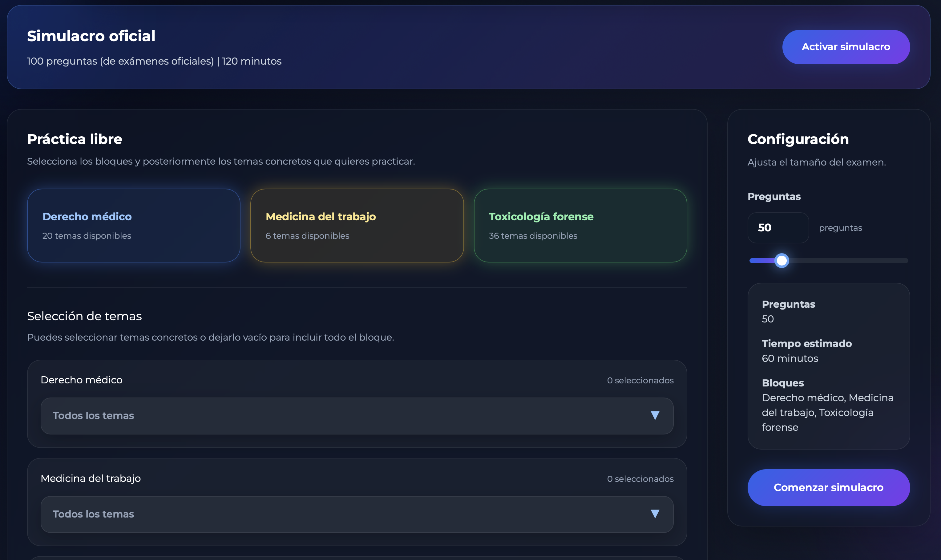The width and height of the screenshot is (941, 560).
Task: Click the Medicina del trabajo dropdown arrow icon
Action: [655, 514]
